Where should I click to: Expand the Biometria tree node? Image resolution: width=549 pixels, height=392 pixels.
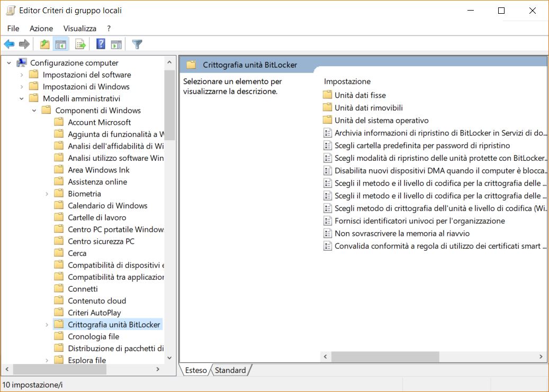pos(47,194)
